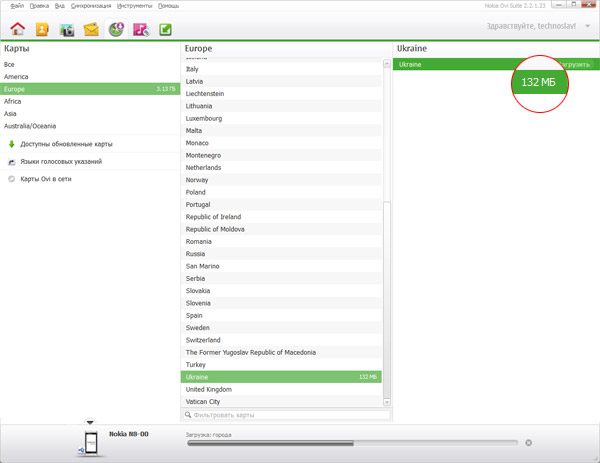
Task: Open the Файл menu
Action: (x=17, y=6)
